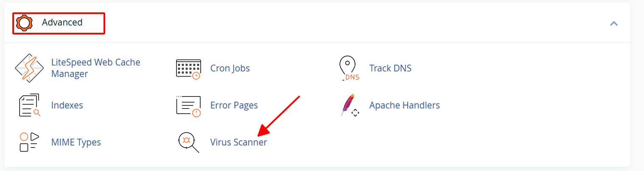Collapse the Advanced section with chevron
644x171 pixels.
[x=613, y=23]
